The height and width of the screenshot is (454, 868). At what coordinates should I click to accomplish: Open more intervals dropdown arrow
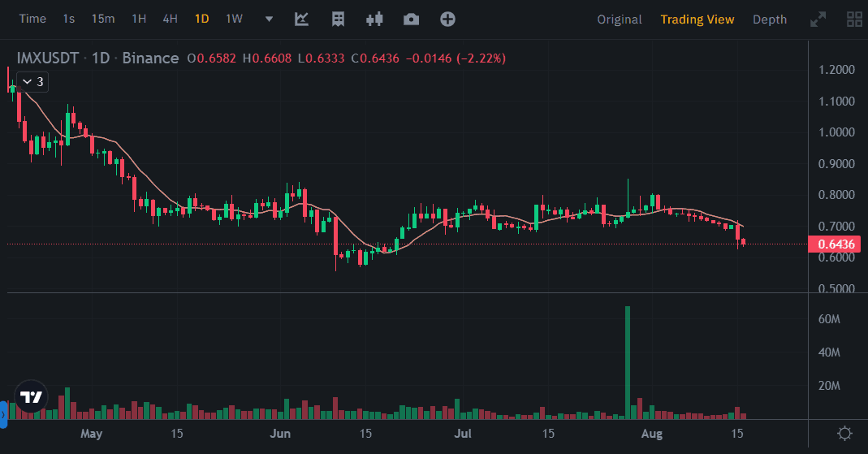pos(269,19)
